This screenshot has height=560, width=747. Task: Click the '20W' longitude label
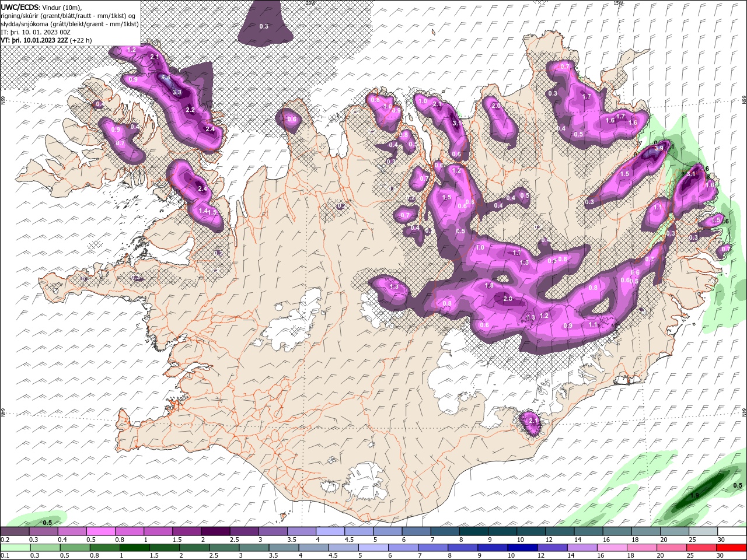coord(309,2)
